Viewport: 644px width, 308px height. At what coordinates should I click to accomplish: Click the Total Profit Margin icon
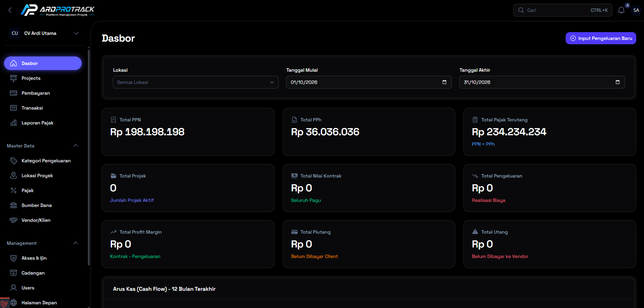pyautogui.click(x=113, y=232)
